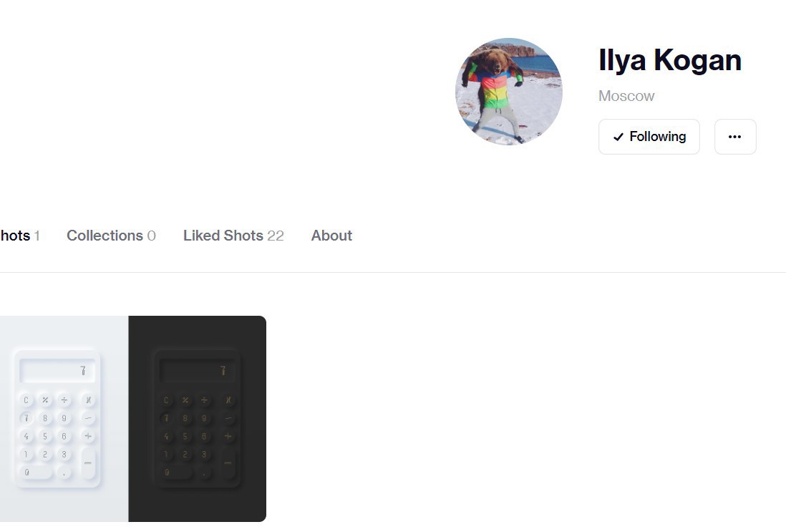Switch to the Collections tab
Viewport: 786px width, 532px height.
click(111, 236)
